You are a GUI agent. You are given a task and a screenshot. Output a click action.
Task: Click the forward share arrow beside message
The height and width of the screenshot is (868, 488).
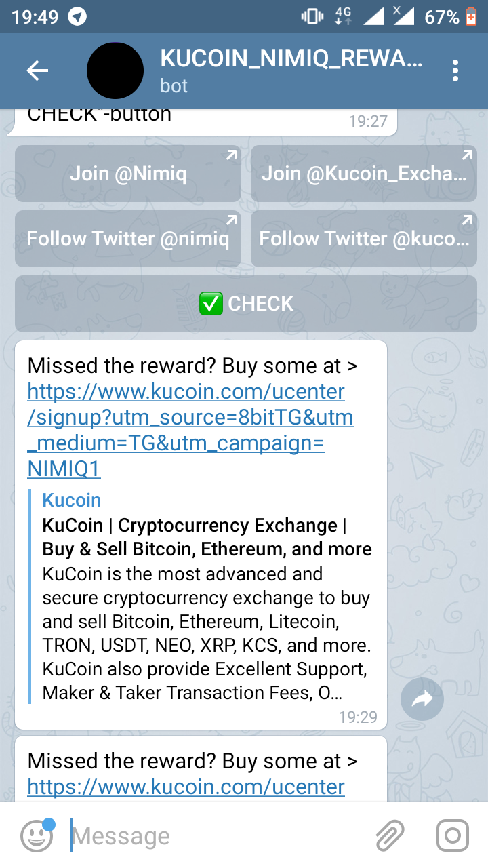(x=422, y=699)
